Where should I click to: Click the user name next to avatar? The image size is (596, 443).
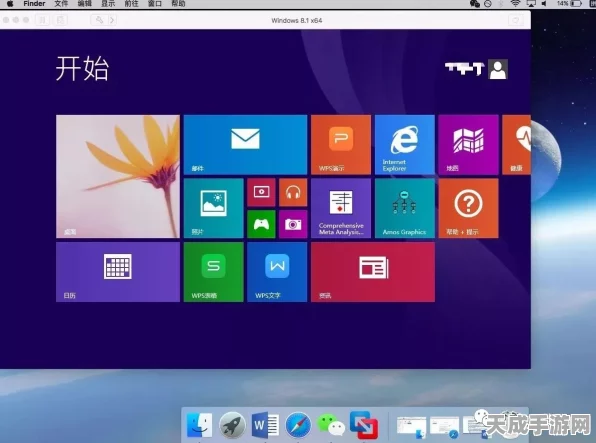point(464,68)
